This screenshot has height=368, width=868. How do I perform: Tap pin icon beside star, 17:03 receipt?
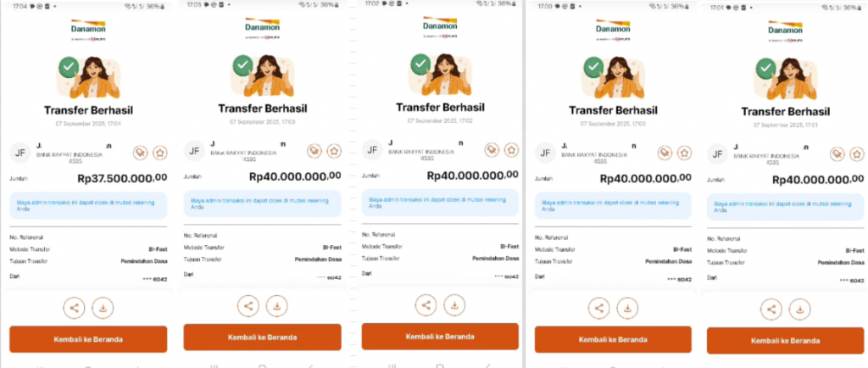[314, 151]
